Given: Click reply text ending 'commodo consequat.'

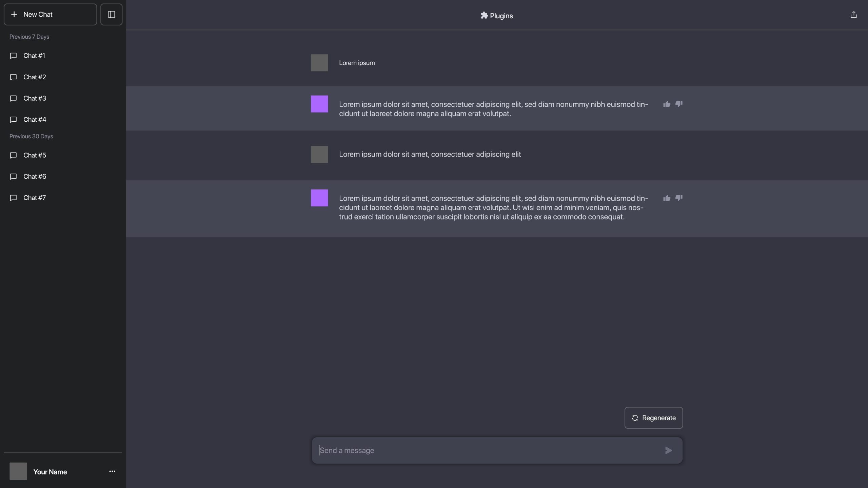Looking at the screenshot, I should pyautogui.click(x=494, y=207).
